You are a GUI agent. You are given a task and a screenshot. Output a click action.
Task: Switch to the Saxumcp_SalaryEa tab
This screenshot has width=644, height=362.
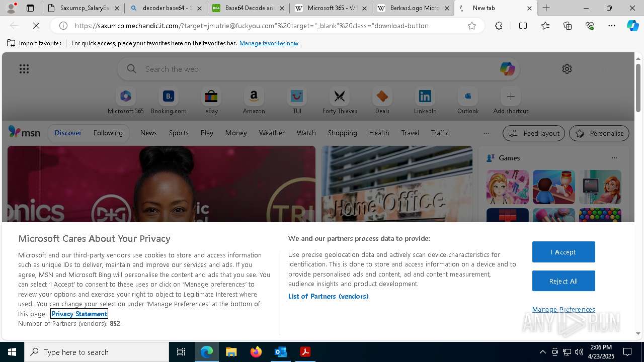tap(84, 8)
